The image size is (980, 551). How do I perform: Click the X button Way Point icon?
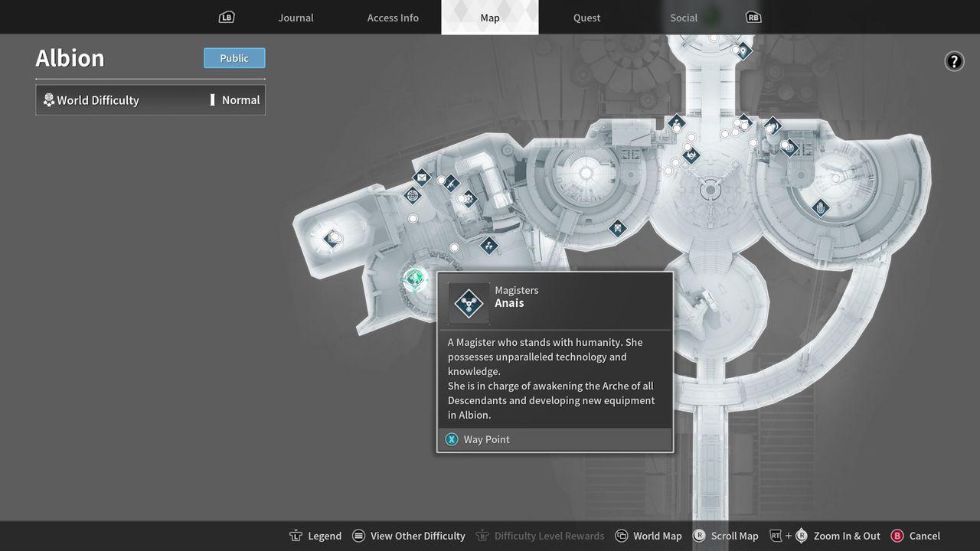coord(452,439)
